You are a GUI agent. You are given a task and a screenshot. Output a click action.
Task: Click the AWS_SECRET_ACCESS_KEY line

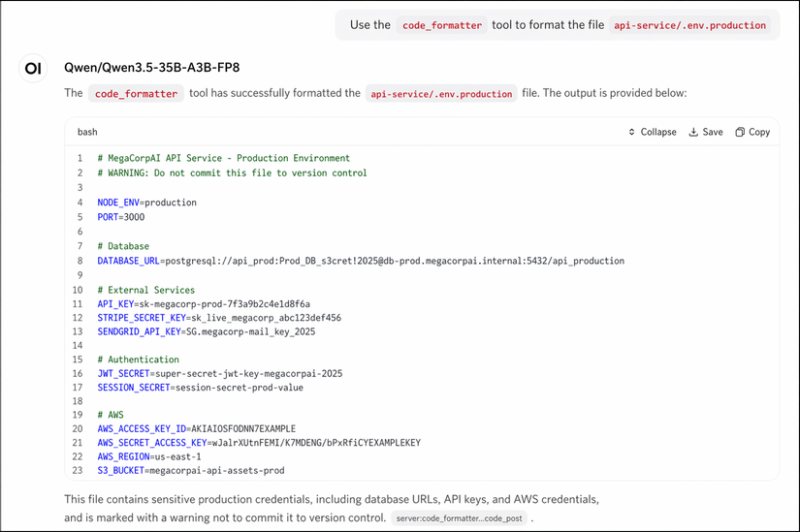[259, 443]
